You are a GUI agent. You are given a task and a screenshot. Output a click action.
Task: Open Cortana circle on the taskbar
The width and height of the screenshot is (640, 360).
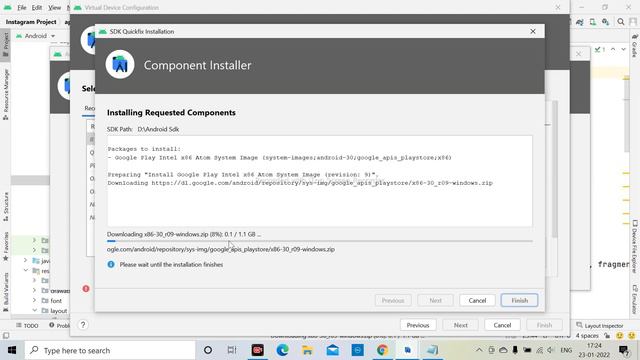pos(208,350)
